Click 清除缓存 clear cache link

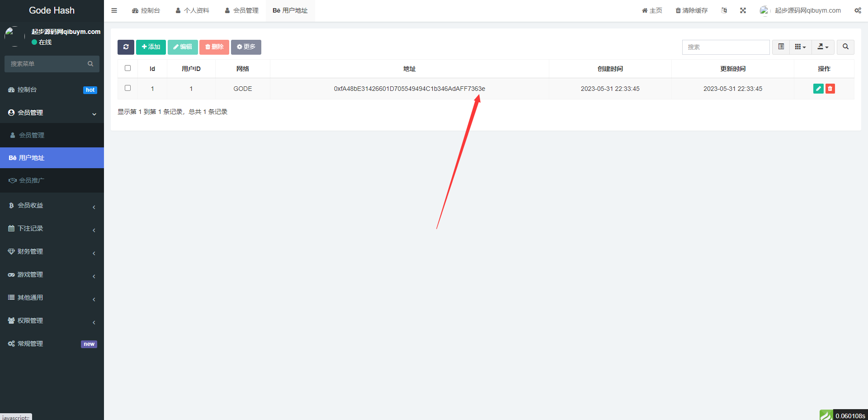point(692,10)
